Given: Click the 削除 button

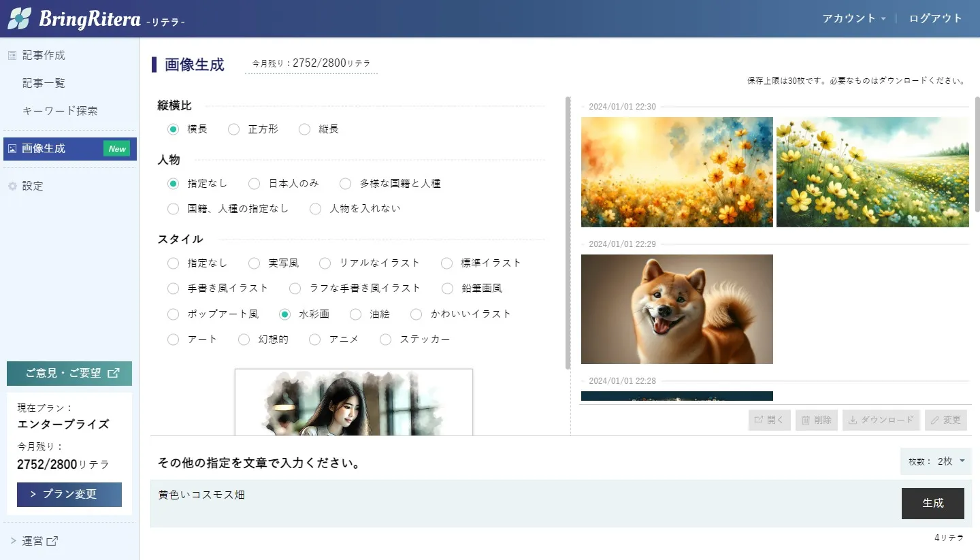Looking at the screenshot, I should (x=816, y=420).
